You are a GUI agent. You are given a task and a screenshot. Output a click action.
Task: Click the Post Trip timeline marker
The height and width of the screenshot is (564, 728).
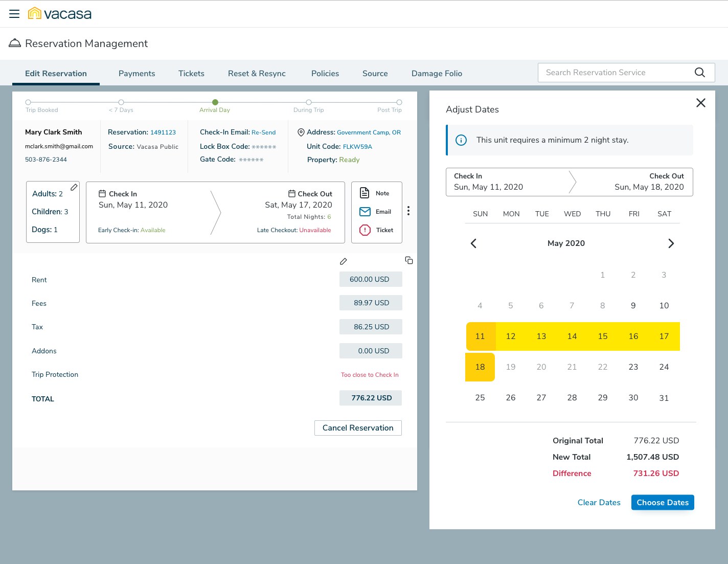pos(399,102)
